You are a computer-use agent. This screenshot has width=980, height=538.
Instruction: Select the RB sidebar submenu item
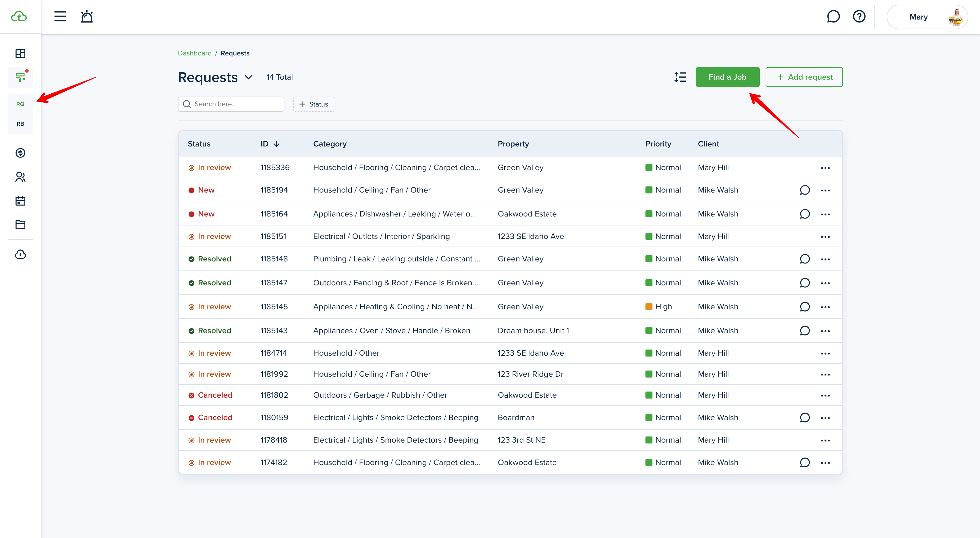point(20,124)
